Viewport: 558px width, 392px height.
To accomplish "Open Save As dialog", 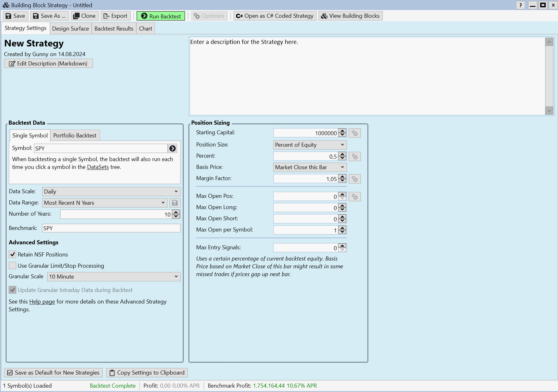I will click(50, 16).
